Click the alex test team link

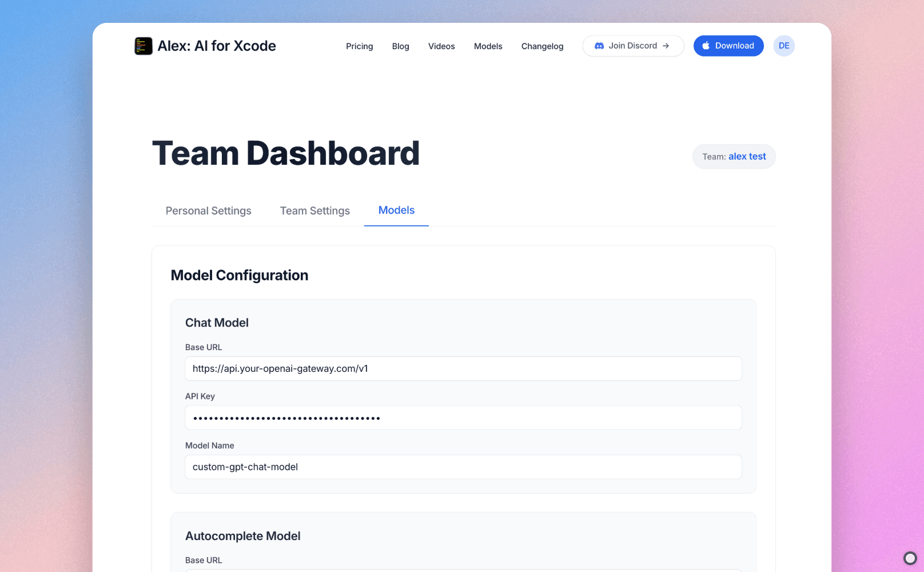(x=747, y=157)
